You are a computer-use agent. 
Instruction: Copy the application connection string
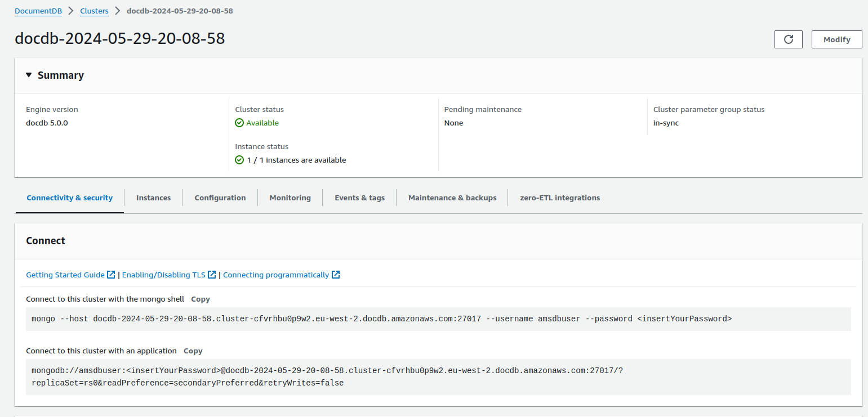coord(193,351)
